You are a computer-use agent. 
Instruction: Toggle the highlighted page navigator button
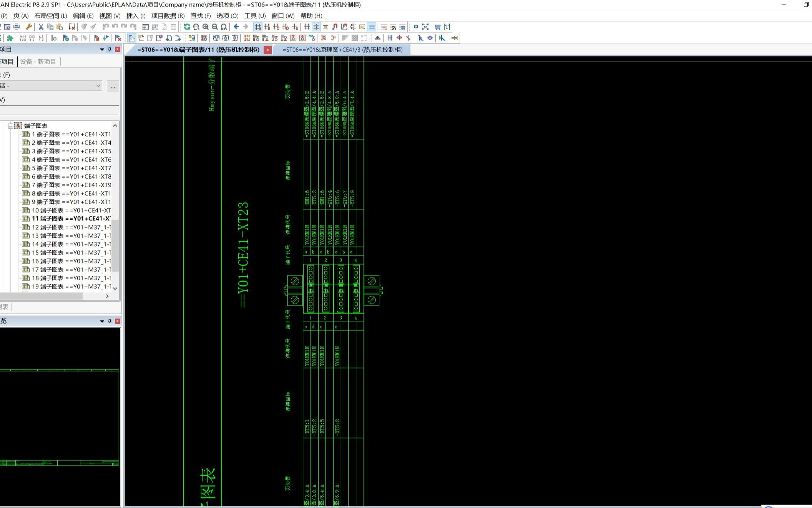tap(131, 38)
